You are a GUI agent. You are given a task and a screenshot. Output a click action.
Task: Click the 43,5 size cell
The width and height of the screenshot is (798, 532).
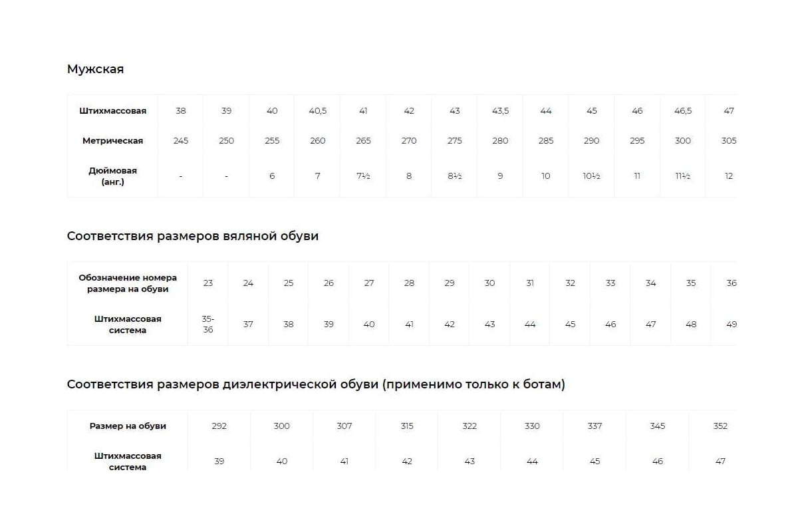click(x=500, y=111)
